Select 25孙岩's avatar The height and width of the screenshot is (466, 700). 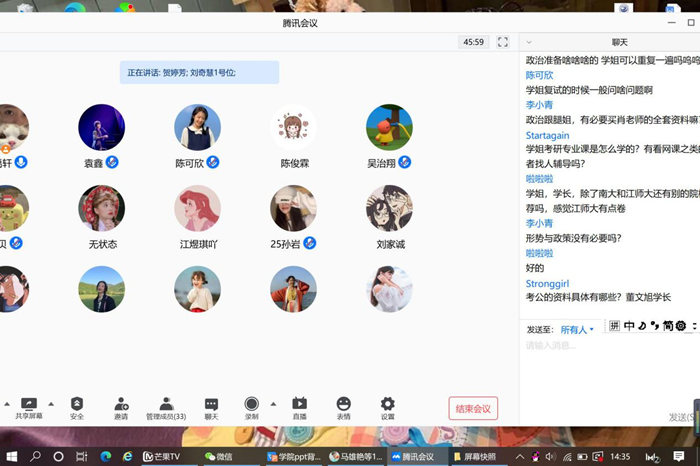(293, 208)
